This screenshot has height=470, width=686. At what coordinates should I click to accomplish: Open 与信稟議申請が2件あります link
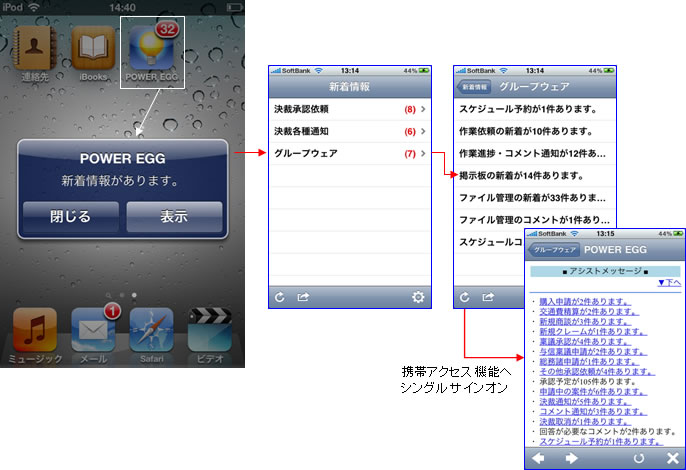pyautogui.click(x=593, y=351)
